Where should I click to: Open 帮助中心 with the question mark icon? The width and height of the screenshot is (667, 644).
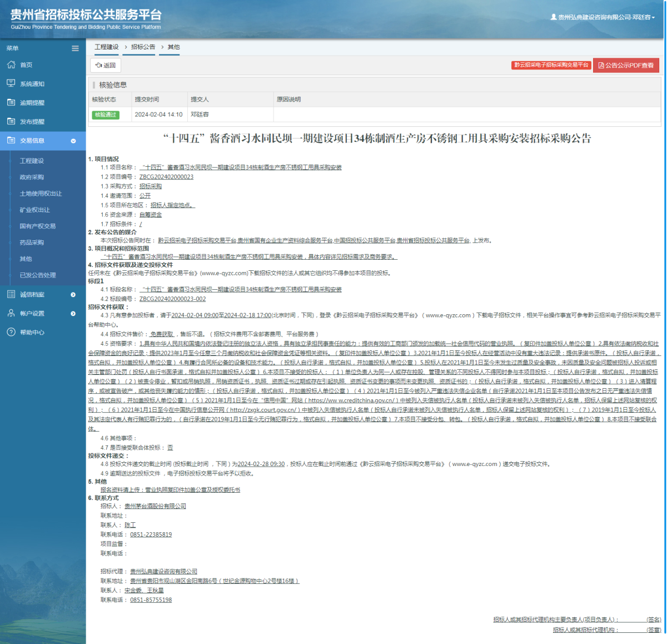(11, 332)
